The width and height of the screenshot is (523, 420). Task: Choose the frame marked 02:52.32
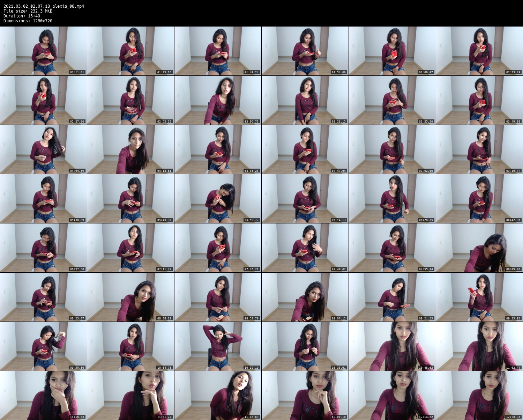coord(130,100)
